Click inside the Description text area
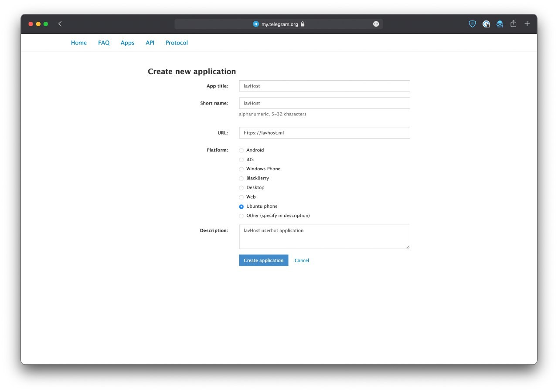The image size is (558, 392). pos(324,237)
